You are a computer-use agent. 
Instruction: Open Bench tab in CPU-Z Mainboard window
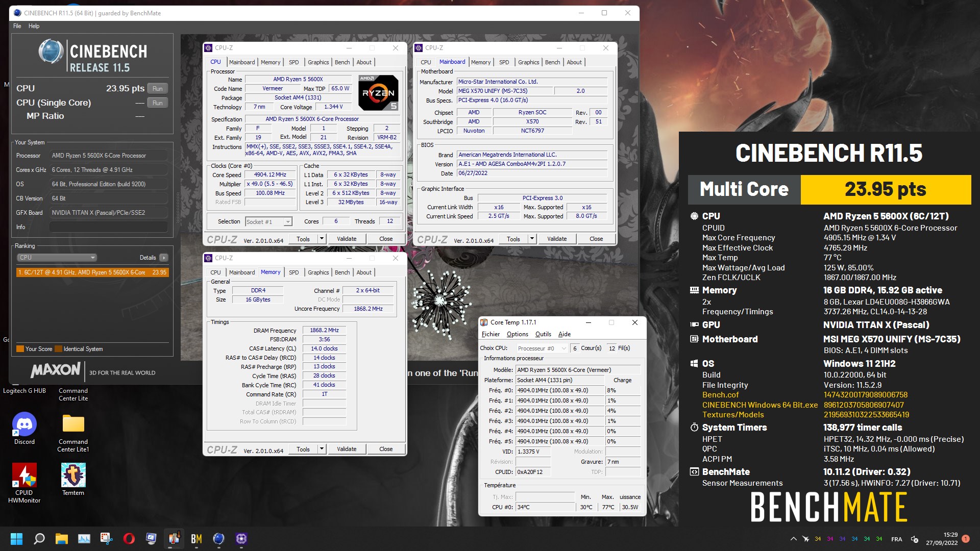(x=552, y=62)
